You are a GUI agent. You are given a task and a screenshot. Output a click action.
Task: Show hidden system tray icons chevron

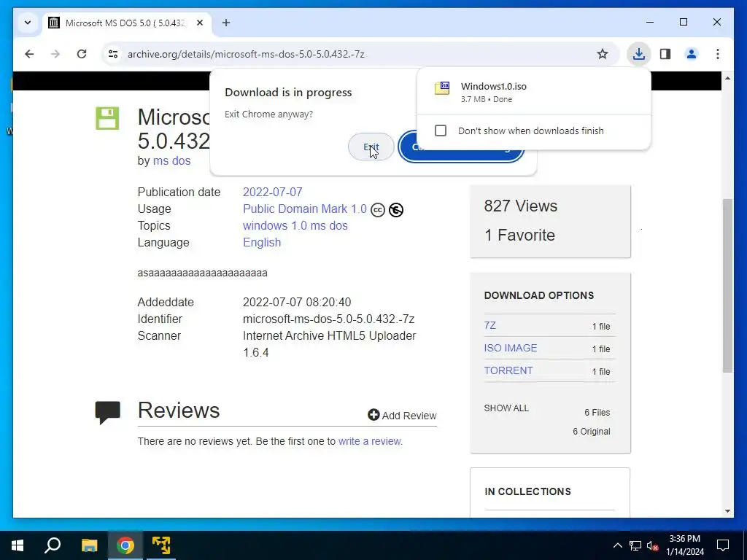(617, 545)
